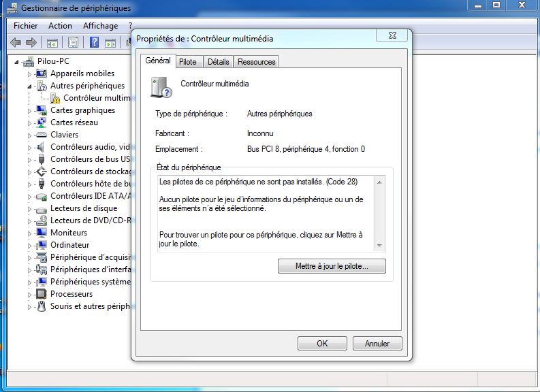Minimize the Gestionnaire de périphériques window
This screenshot has height=392, width=540.
click(477, 5)
